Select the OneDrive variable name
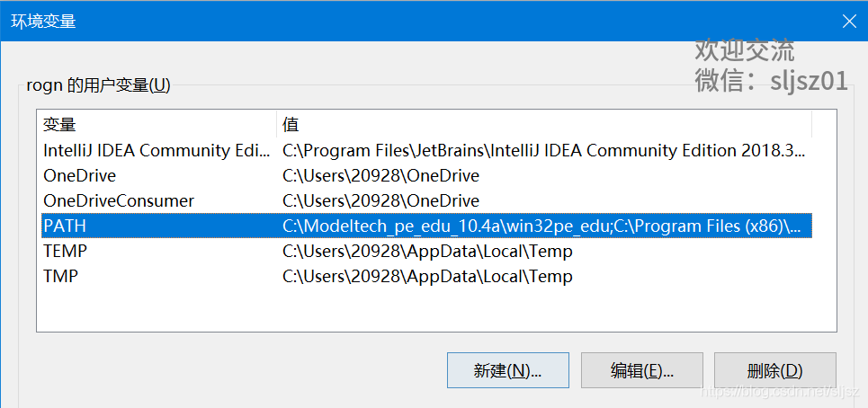The width and height of the screenshot is (868, 408). pos(80,176)
